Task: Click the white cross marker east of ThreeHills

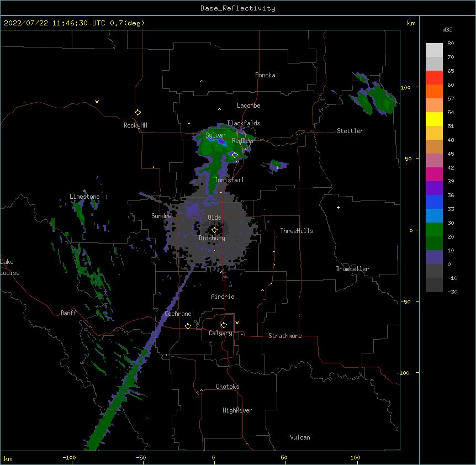Action: (x=338, y=207)
